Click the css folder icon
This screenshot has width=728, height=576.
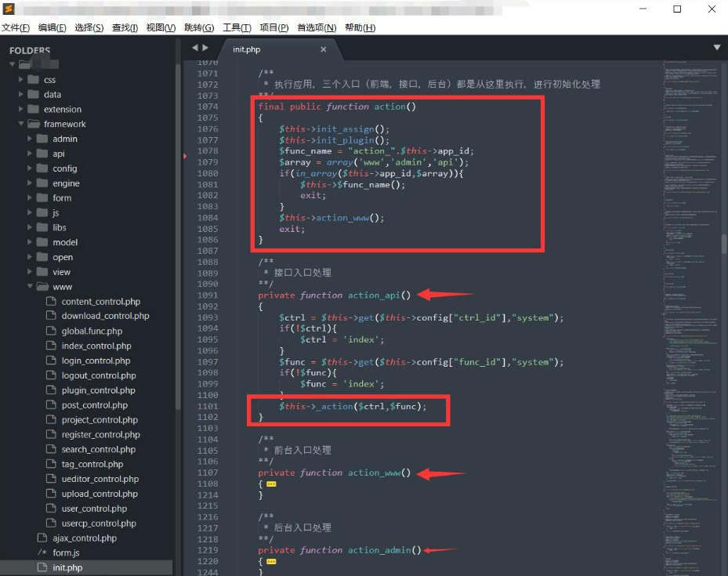(x=33, y=80)
